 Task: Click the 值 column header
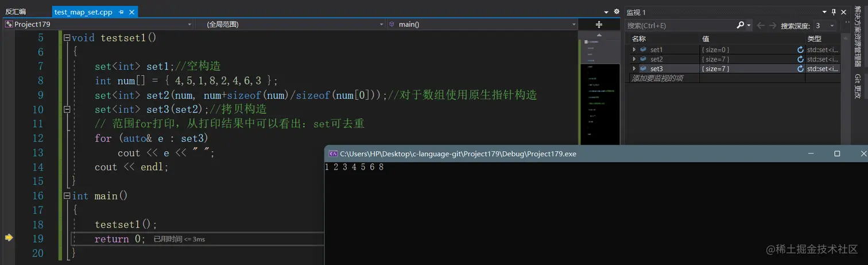point(705,39)
